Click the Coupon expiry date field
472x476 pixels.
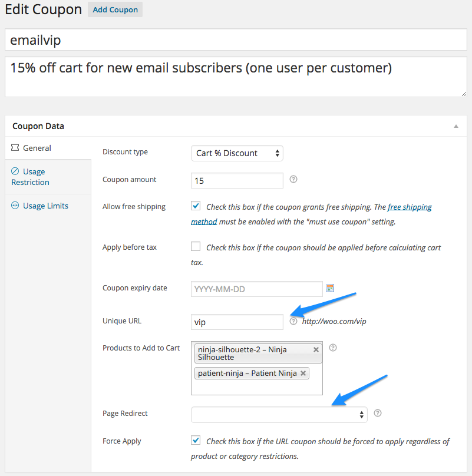(x=257, y=289)
